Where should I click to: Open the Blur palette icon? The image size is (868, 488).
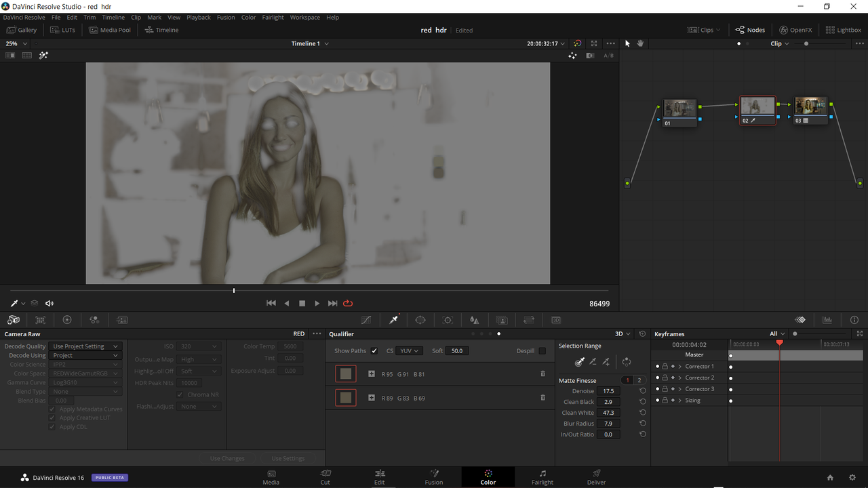tap(475, 320)
